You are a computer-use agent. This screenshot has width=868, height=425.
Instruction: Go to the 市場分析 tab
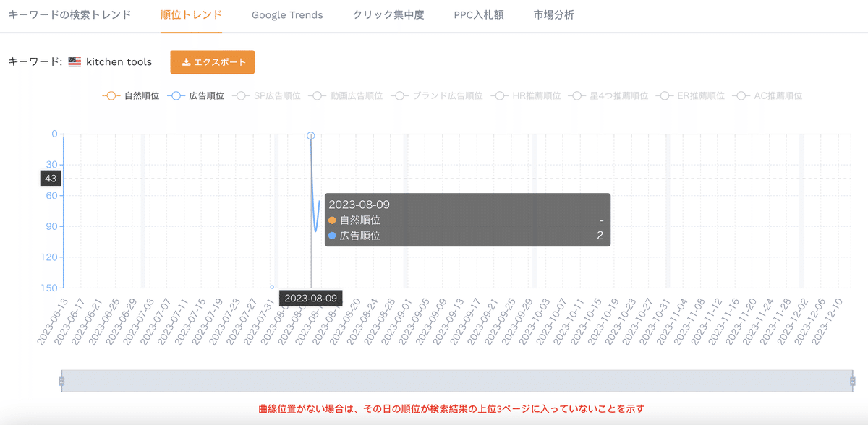pyautogui.click(x=553, y=14)
